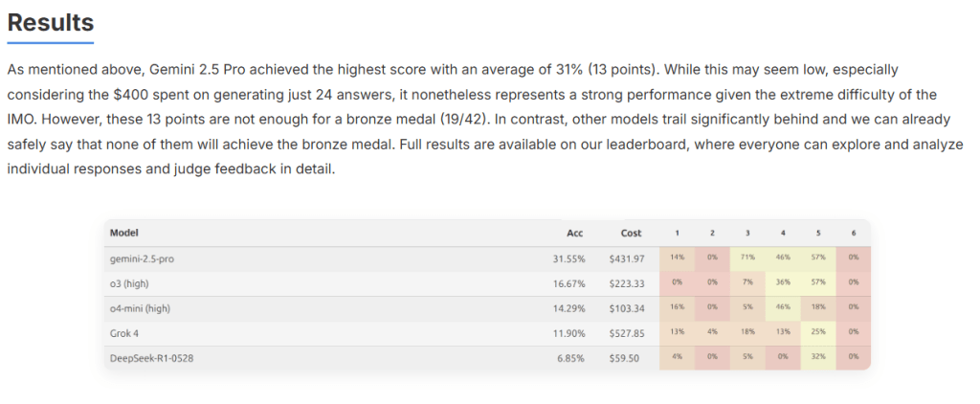Screen dimensions: 980x404
Task: Click the $431.97 cost value
Action: click(627, 258)
